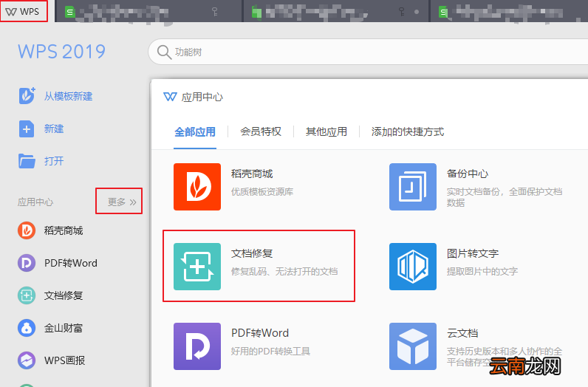Open WPS画报 from the sidebar

pos(52,360)
